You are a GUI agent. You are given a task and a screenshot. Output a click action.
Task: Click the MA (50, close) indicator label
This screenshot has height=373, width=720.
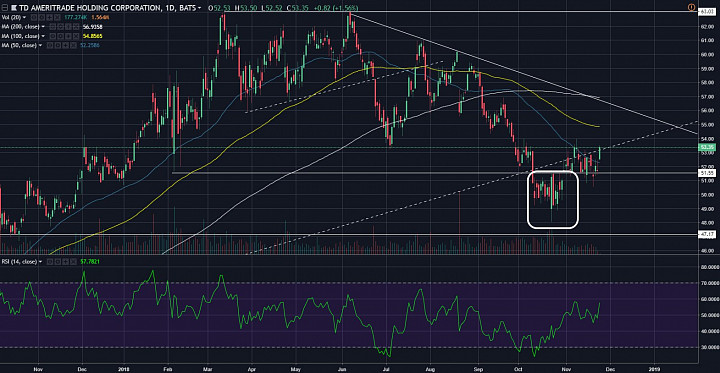[19, 45]
